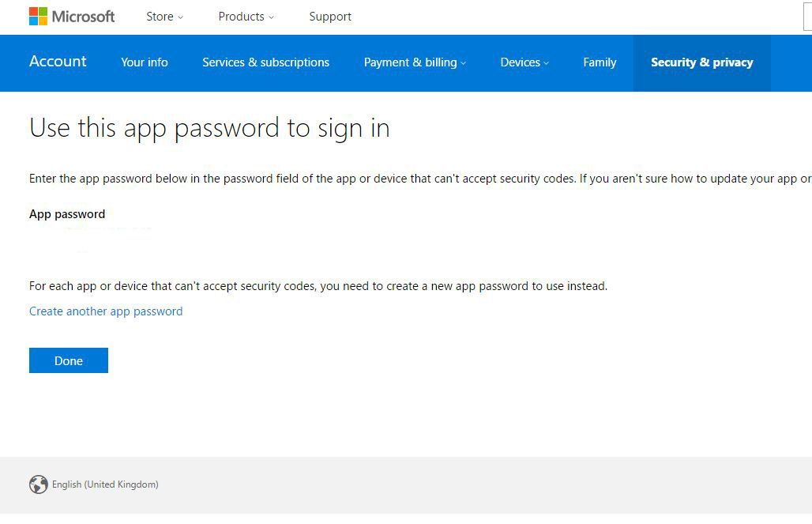Viewport: 812px width, 524px height.
Task: Expand the Devices dropdown
Action: [524, 62]
